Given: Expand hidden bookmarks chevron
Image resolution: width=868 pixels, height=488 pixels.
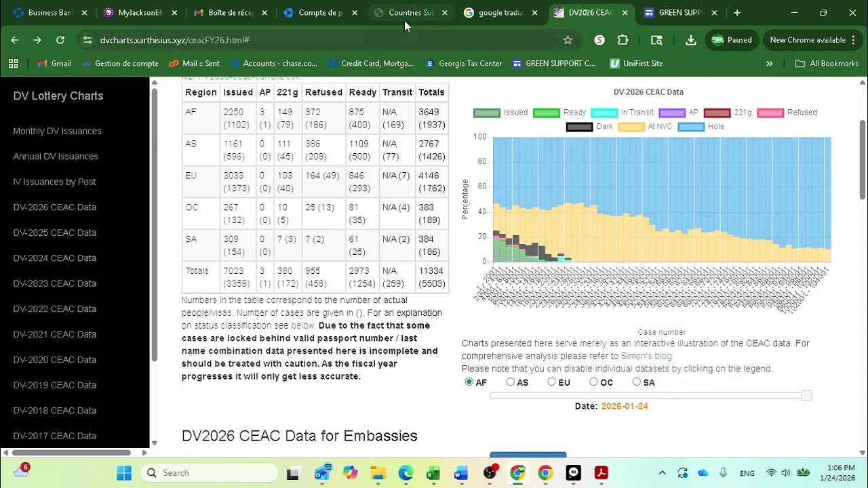Looking at the screenshot, I should point(769,64).
